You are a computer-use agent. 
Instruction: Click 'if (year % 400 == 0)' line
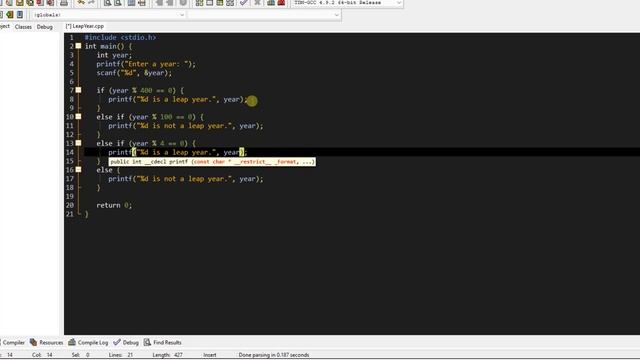point(140,90)
